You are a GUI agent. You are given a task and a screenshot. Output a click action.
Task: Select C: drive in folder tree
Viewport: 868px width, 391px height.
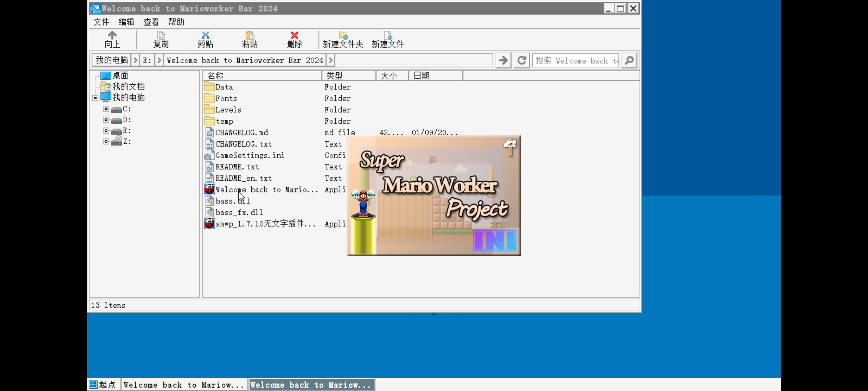(127, 109)
